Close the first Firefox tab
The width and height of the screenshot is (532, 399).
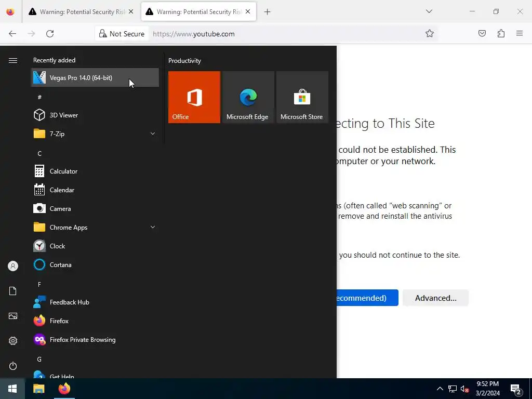pyautogui.click(x=131, y=11)
